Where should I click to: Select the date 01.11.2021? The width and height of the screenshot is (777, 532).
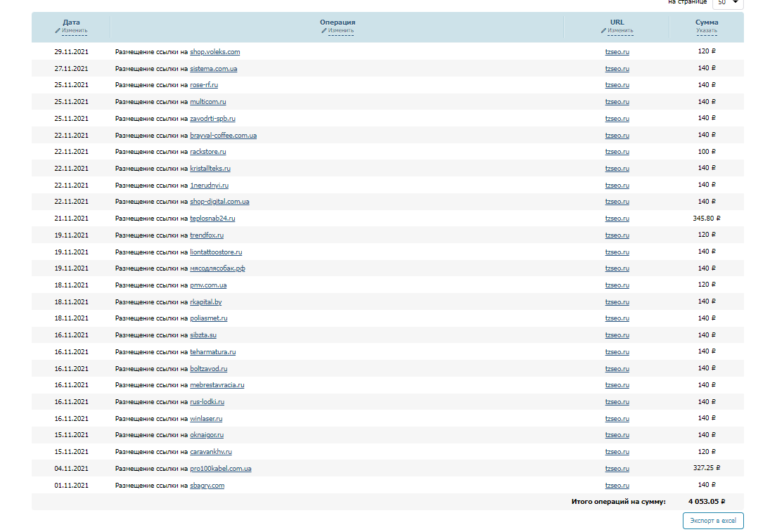click(71, 486)
